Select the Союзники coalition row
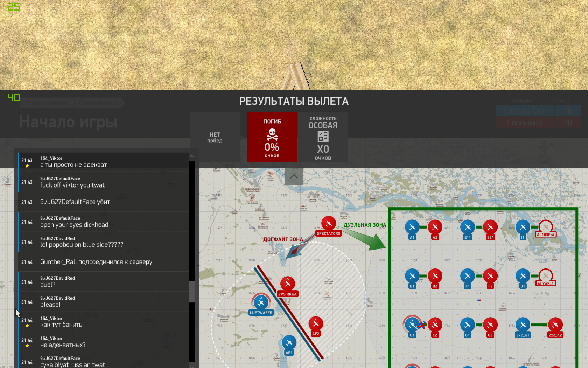Viewport: 588px width, 368px height. pyautogui.click(x=538, y=123)
